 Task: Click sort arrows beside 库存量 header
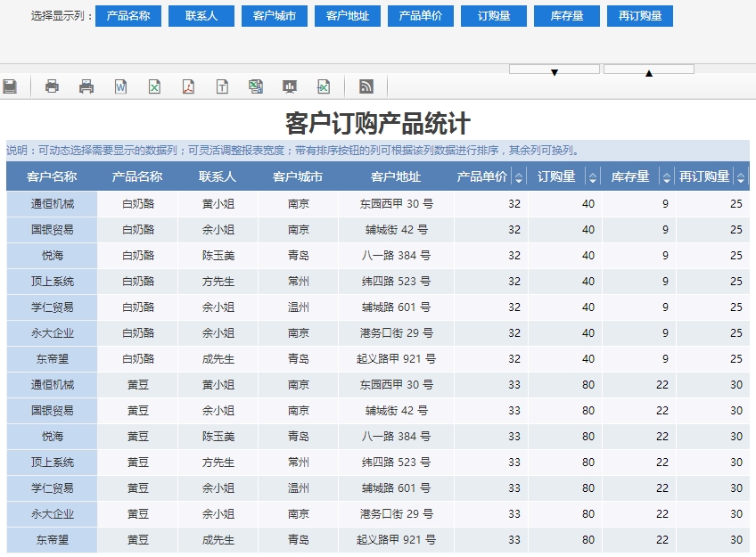666,177
